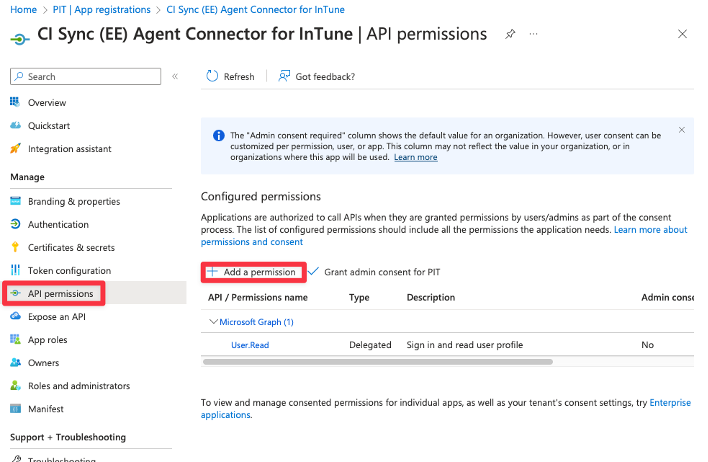The height and width of the screenshot is (462, 708).
Task: Click the Configured permissions heading
Action: (x=261, y=196)
